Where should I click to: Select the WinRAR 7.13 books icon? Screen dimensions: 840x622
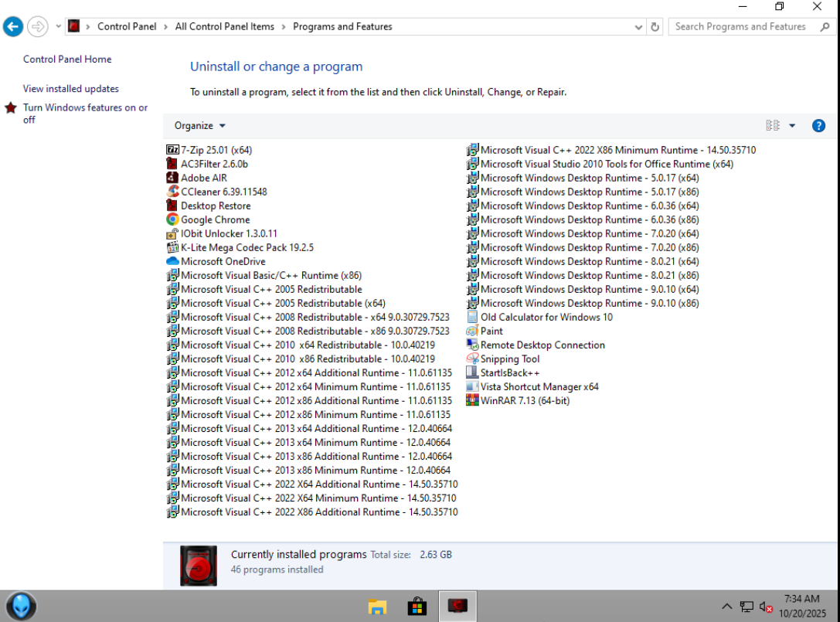[x=472, y=401]
